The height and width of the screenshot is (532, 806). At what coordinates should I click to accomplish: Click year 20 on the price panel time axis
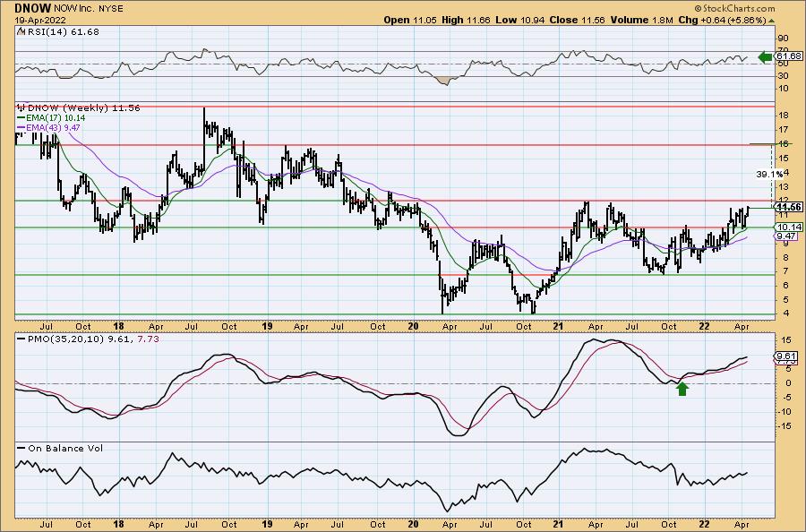pos(413,326)
